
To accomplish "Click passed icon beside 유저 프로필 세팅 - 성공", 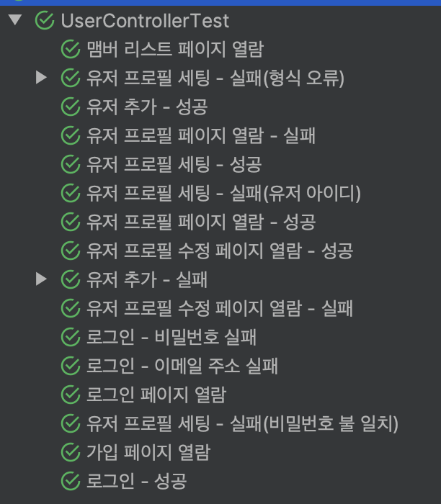I will coord(71,164).
